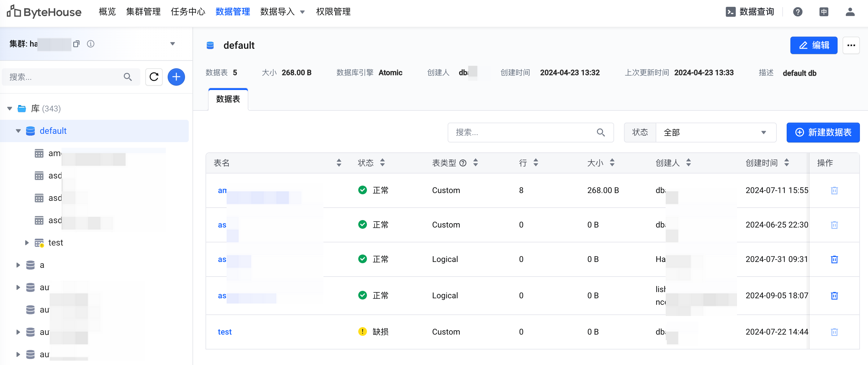Click the table search input field
This screenshot has height=365, width=868.
click(530, 133)
